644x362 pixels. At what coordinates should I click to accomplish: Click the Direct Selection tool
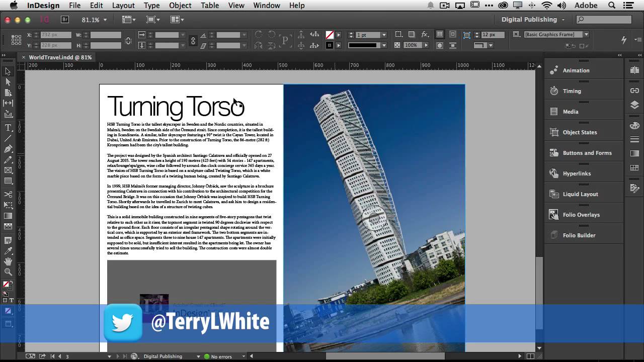pyautogui.click(x=8, y=82)
